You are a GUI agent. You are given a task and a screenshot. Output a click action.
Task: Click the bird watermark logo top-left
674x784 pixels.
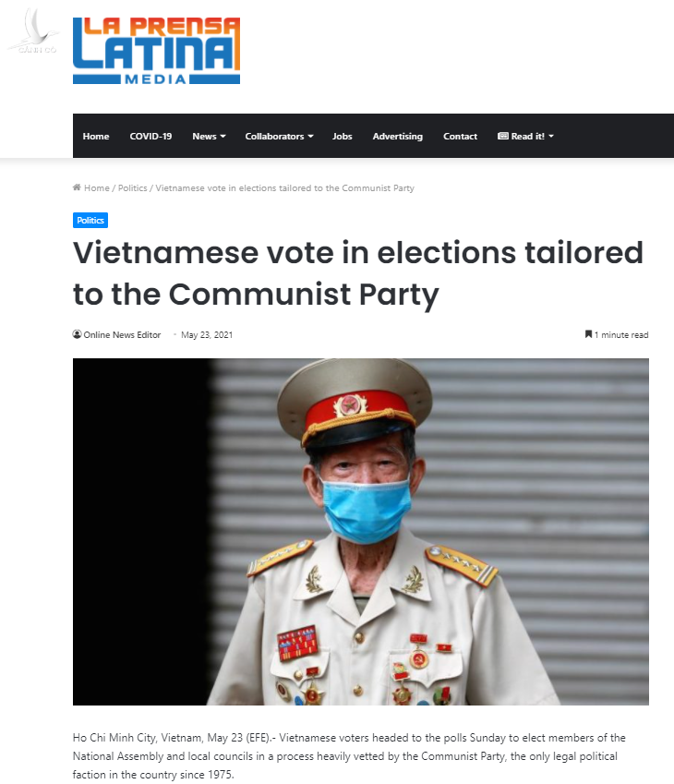point(33,31)
